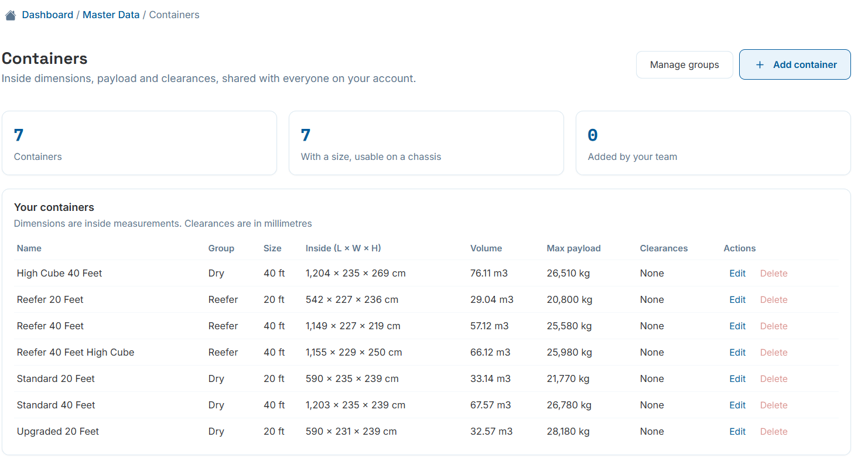The image size is (868, 464).
Task: Click the 57.12 m3 volume value
Action: coord(489,326)
